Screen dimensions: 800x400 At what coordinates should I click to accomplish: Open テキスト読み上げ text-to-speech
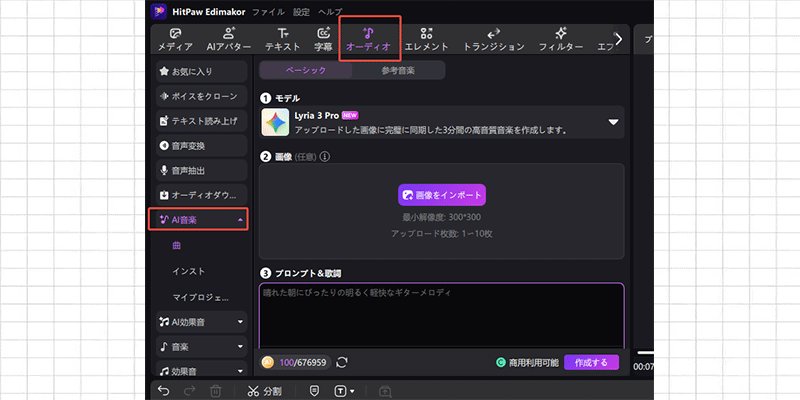202,121
